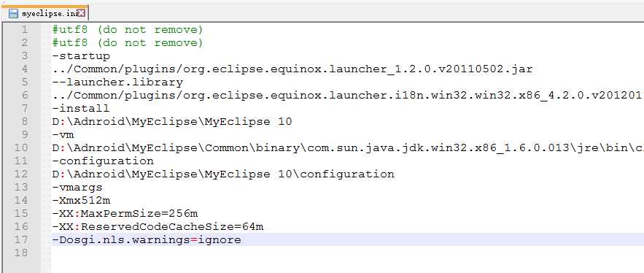Click the '-startup' line
The height and width of the screenshot is (273, 644).
click(81, 56)
